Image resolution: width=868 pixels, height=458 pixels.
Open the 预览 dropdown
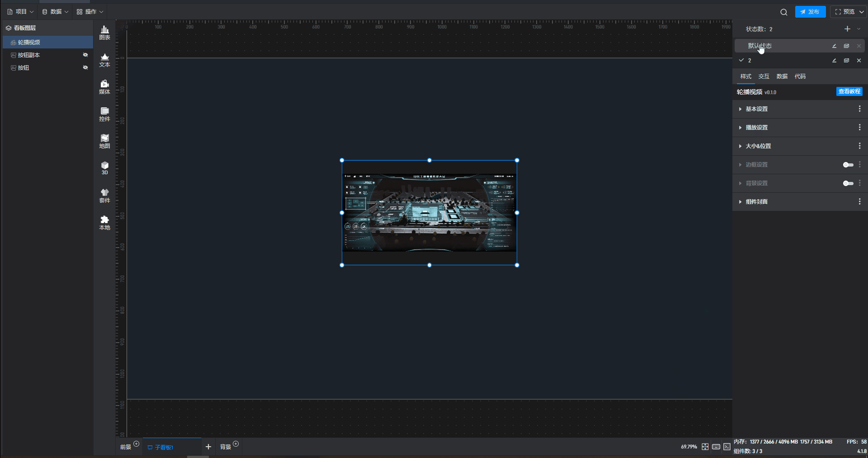[x=862, y=12]
